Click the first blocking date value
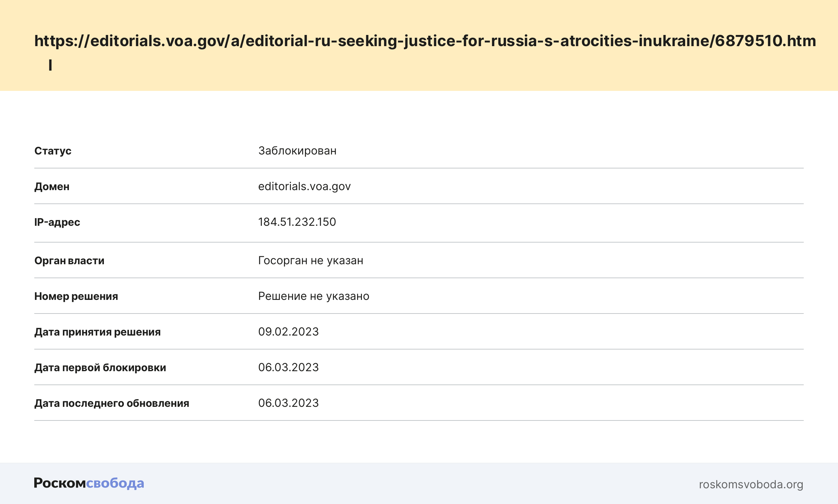This screenshot has height=504, width=838. click(288, 367)
